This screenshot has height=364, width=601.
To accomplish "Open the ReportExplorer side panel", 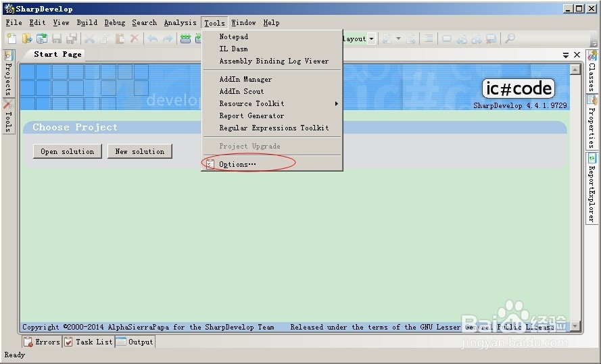I will point(592,188).
